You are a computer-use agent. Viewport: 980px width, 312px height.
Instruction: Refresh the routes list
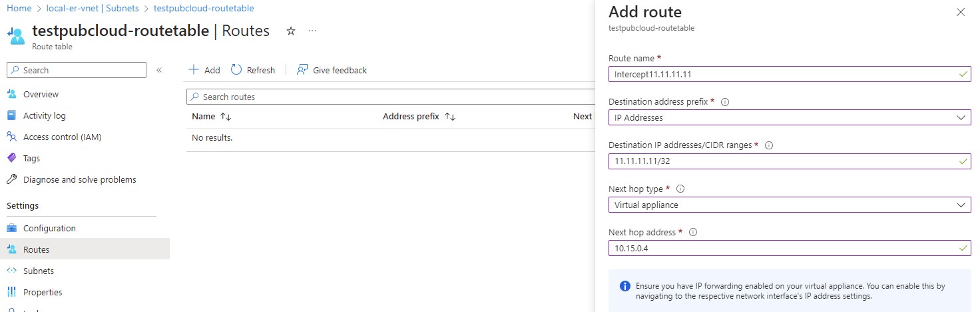coord(253,70)
